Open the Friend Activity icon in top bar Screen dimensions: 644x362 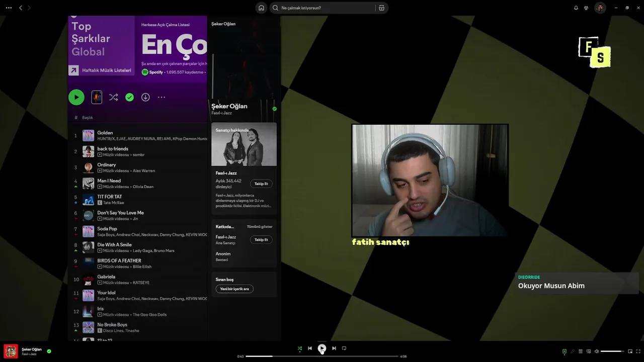point(586,8)
